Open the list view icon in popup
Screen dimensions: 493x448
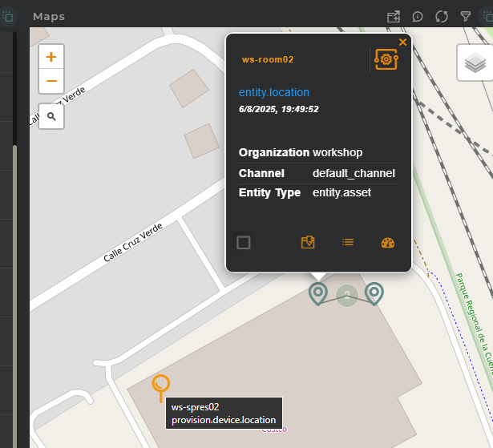coord(348,242)
